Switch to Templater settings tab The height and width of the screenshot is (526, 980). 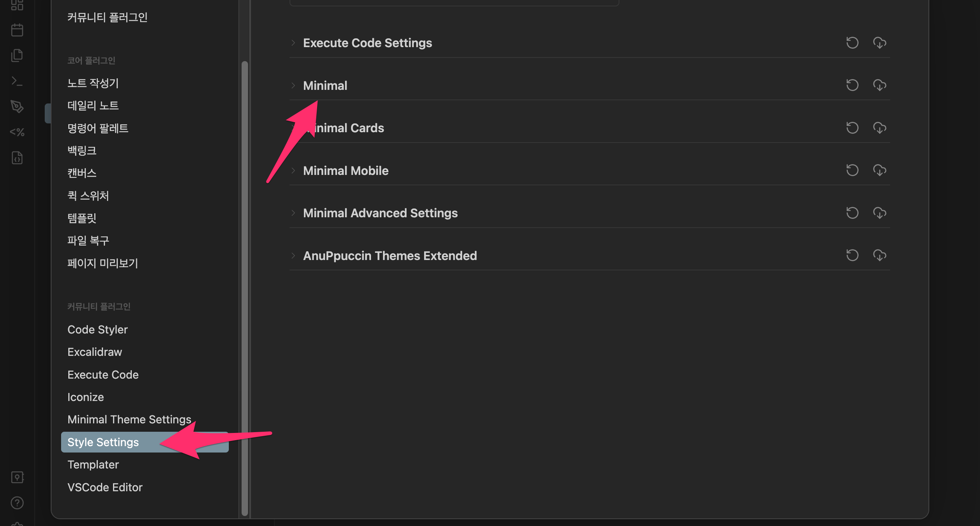[x=93, y=464]
